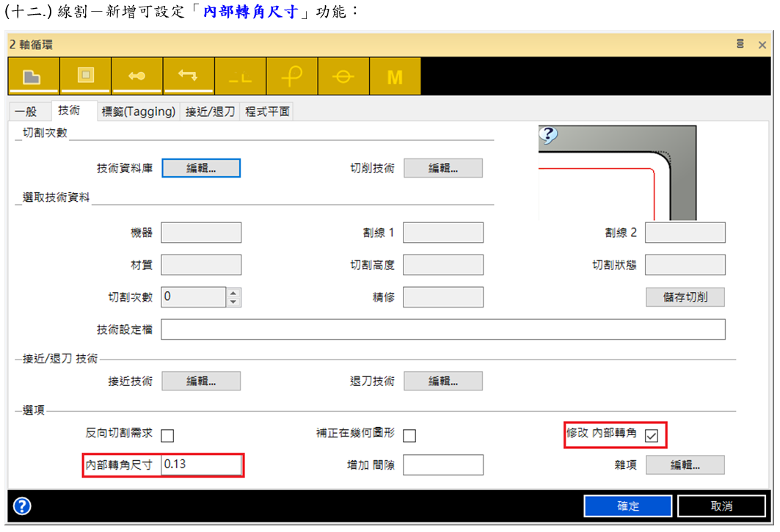Enable the 反向切割需求 checkbox
Viewport: 780px width, 532px height.
(x=167, y=435)
